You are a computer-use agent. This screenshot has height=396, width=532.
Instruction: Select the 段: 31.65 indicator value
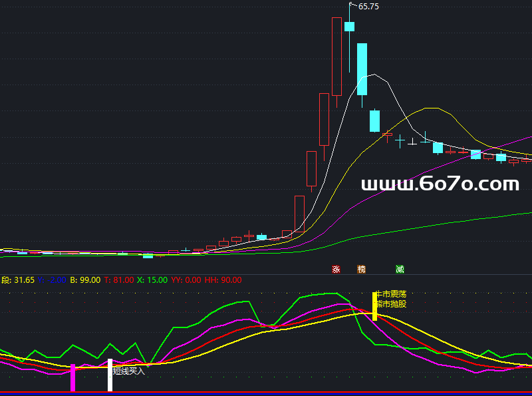pyautogui.click(x=17, y=280)
